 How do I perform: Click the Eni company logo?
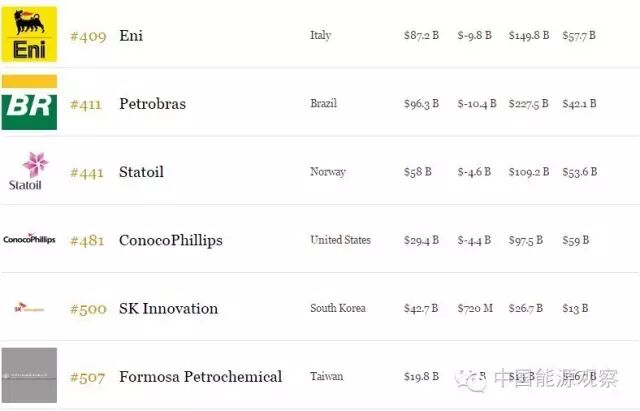29,34
